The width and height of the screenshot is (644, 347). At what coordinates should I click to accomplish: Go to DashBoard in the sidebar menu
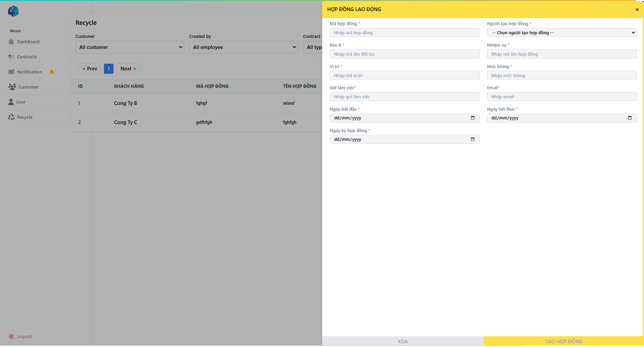[x=28, y=42]
